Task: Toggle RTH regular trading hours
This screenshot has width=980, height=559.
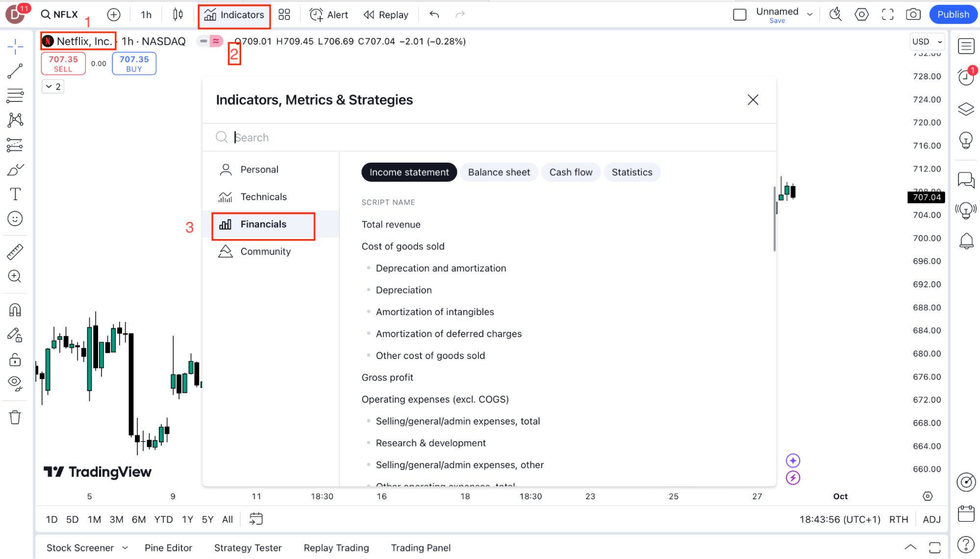Action: [899, 519]
